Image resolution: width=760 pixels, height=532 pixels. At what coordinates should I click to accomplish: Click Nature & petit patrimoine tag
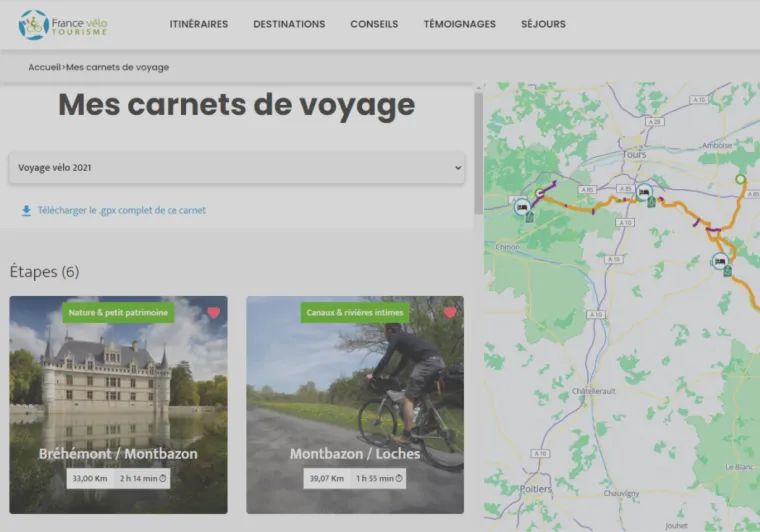[x=118, y=313]
